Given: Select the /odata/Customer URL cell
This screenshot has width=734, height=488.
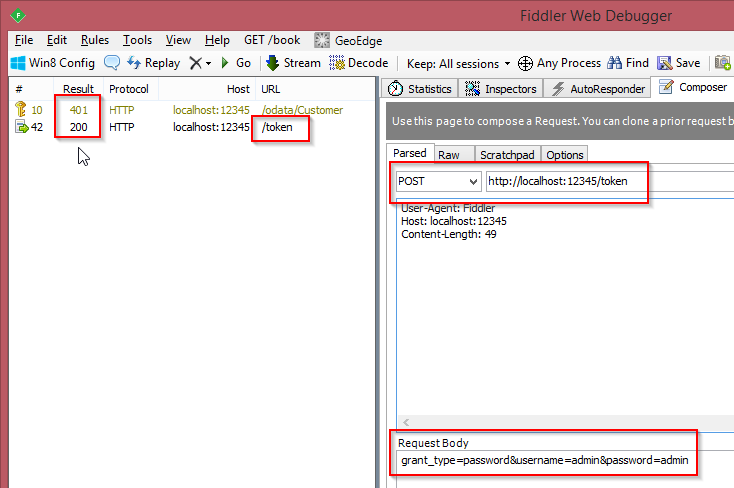Looking at the screenshot, I should click(x=302, y=110).
